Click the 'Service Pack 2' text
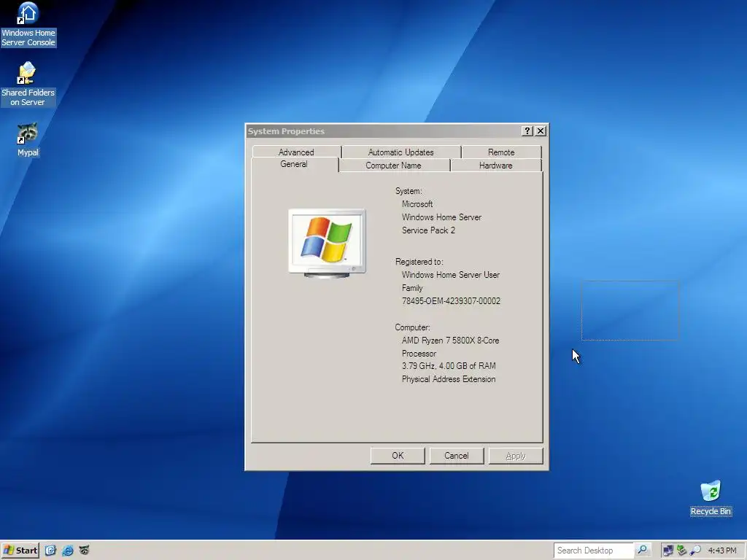Screen dimensions: 747x560 428,230
